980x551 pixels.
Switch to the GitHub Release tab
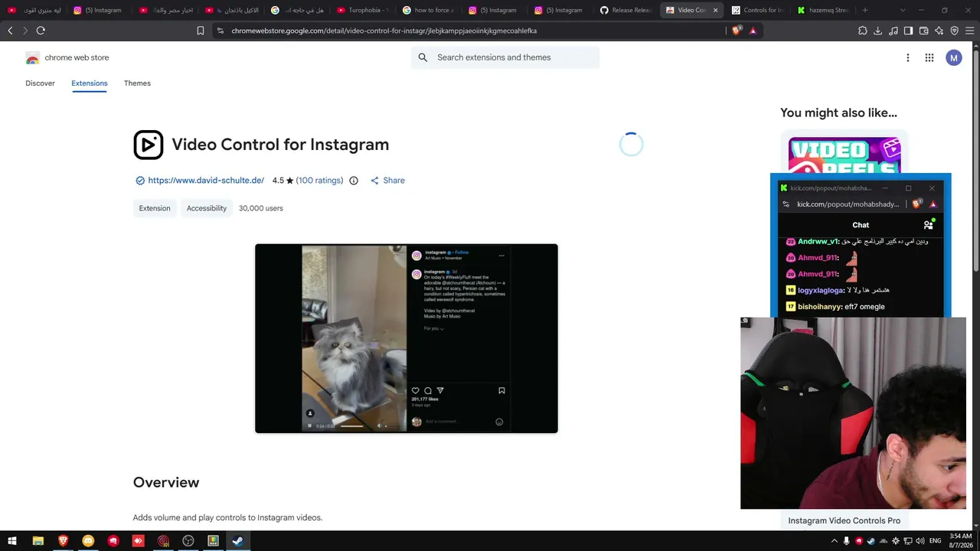click(x=626, y=10)
